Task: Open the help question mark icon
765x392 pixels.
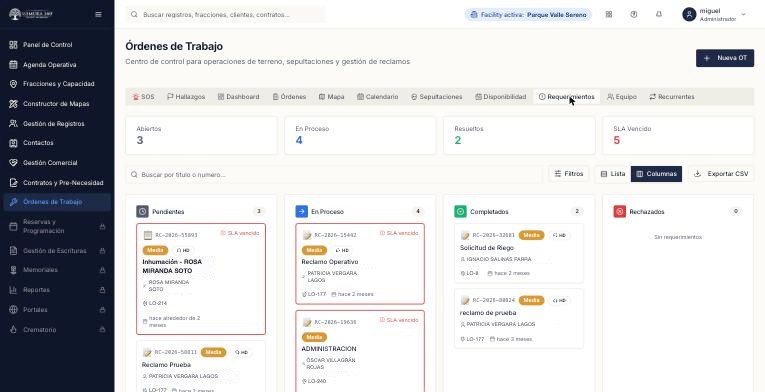Action: pos(633,15)
